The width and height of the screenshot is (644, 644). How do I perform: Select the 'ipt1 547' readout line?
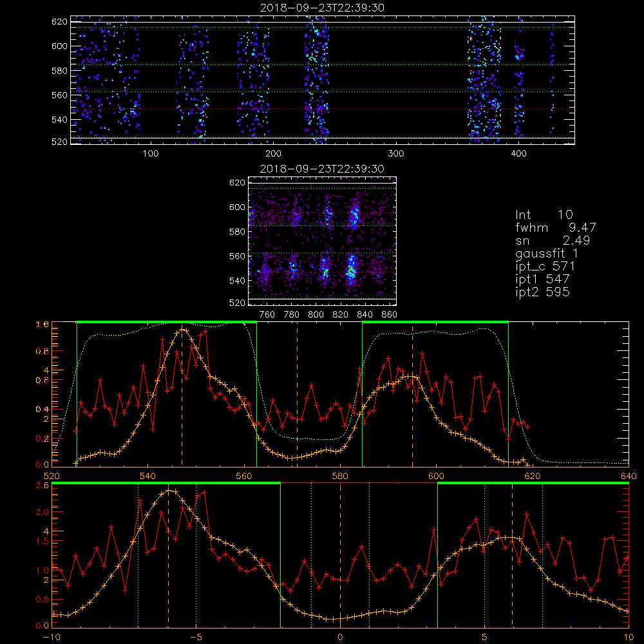click(542, 279)
